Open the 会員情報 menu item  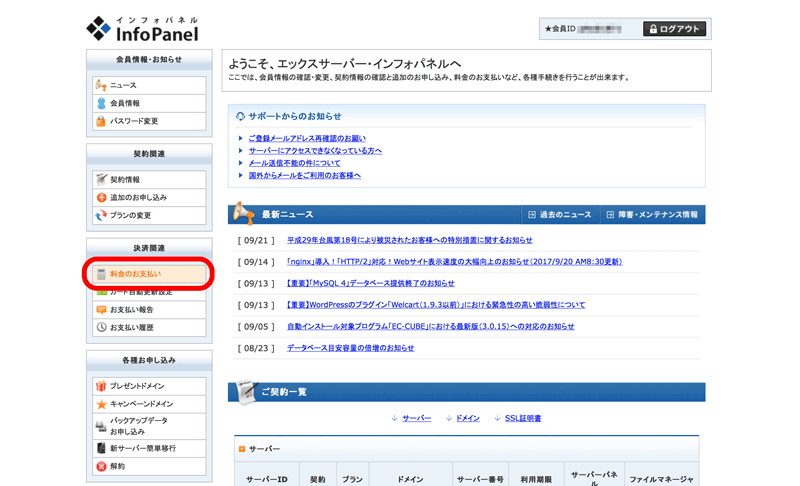pyautogui.click(x=149, y=103)
